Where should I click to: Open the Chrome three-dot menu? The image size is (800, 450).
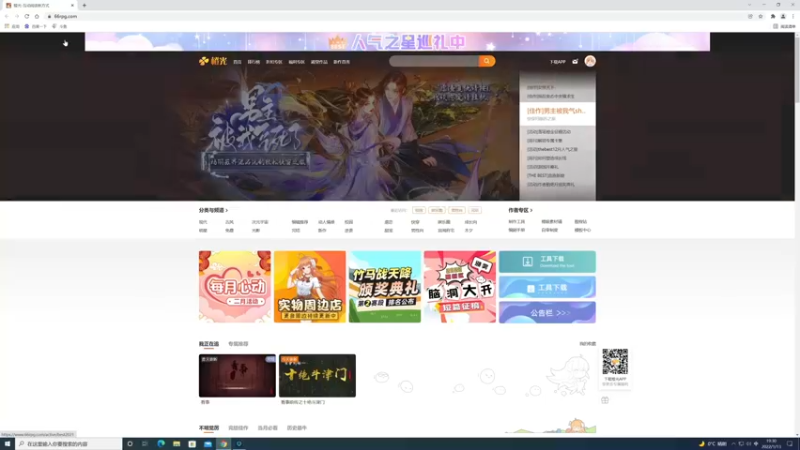(793, 16)
